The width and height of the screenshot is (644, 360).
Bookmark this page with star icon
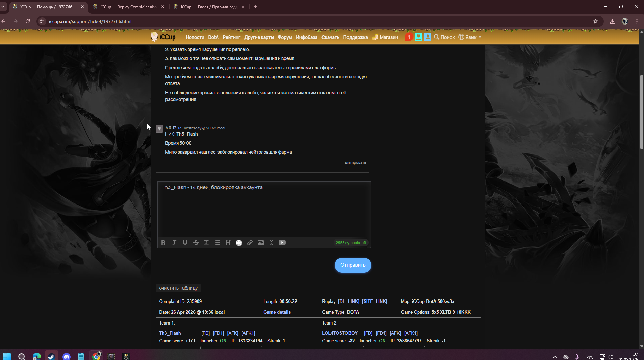596,21
